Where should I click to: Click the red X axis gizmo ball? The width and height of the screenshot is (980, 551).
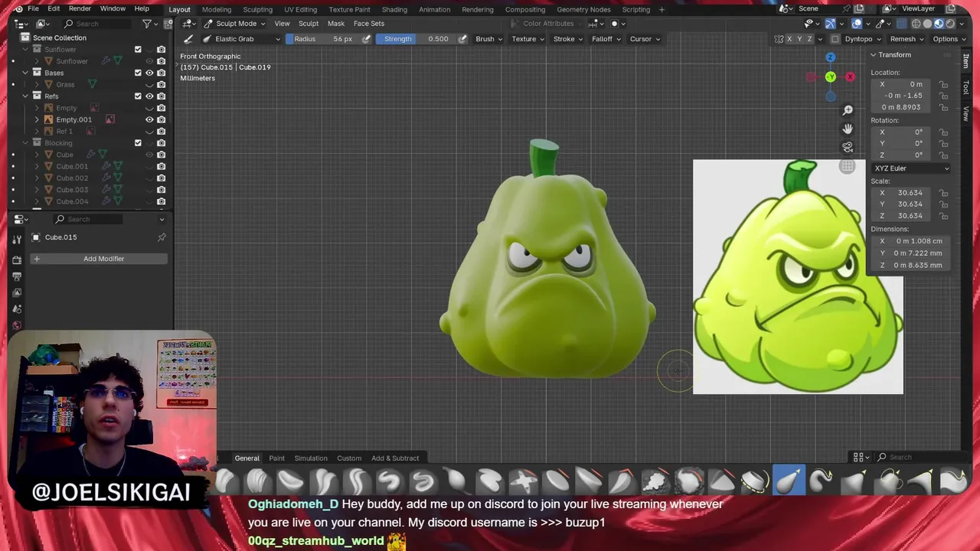pos(850,77)
